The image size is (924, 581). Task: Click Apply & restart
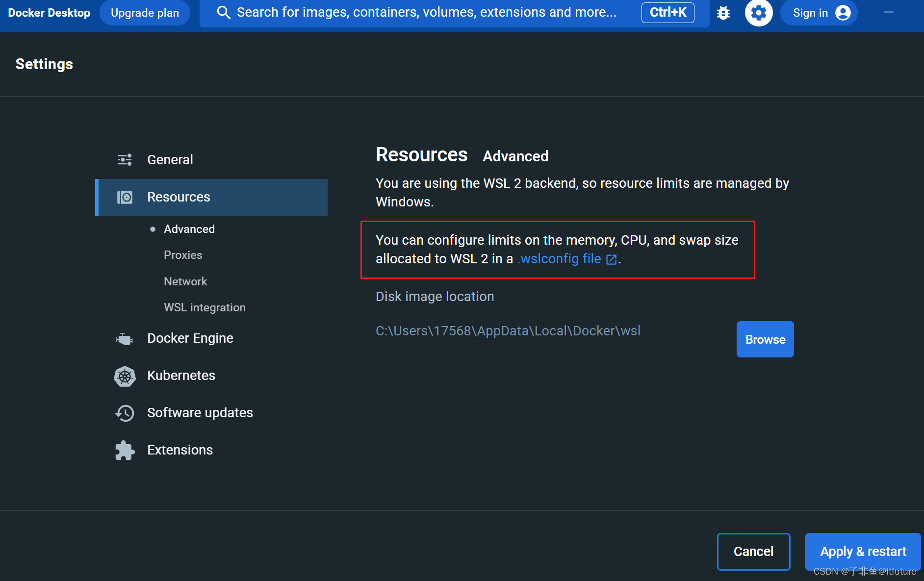(x=863, y=552)
